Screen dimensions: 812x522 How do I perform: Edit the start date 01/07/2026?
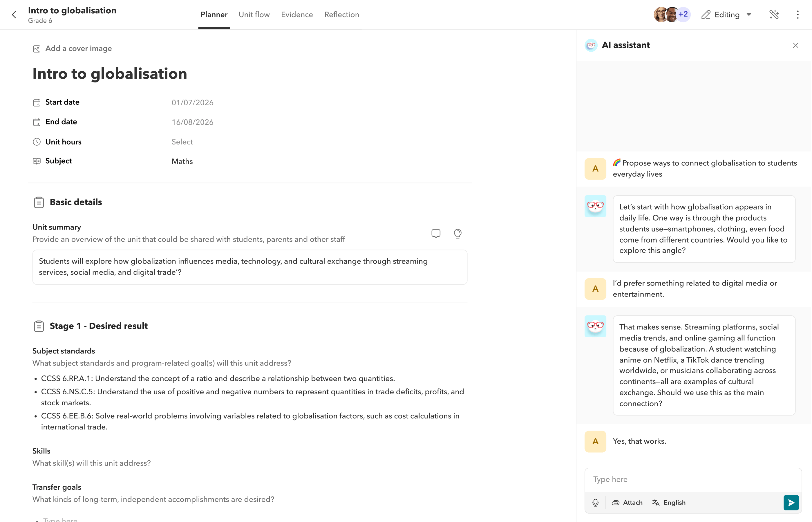(x=193, y=102)
